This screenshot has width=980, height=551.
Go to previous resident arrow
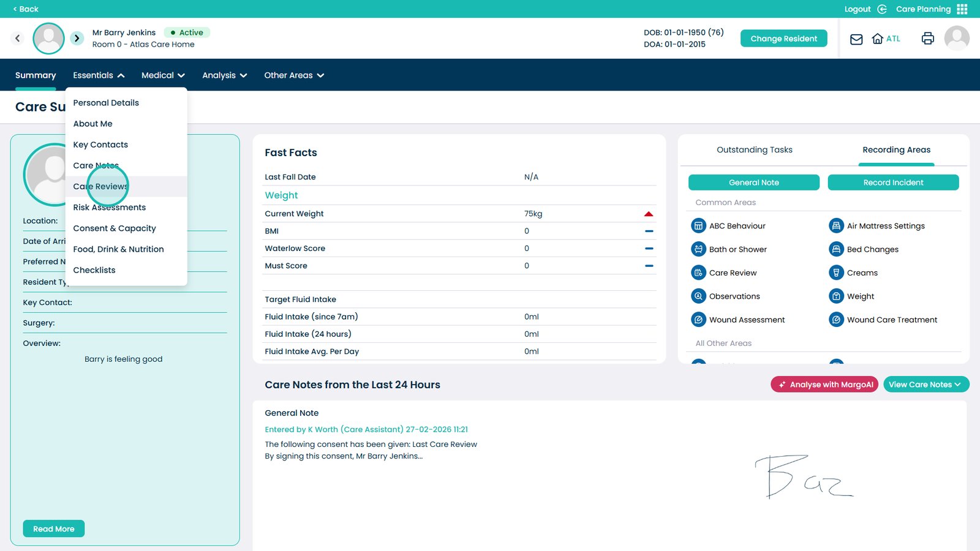pos(18,39)
